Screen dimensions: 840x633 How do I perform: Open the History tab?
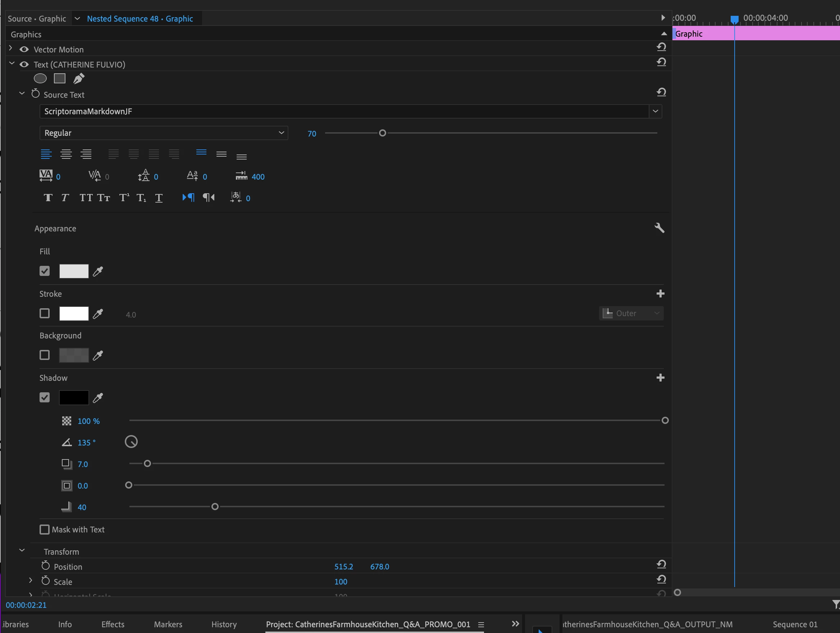pos(224,624)
